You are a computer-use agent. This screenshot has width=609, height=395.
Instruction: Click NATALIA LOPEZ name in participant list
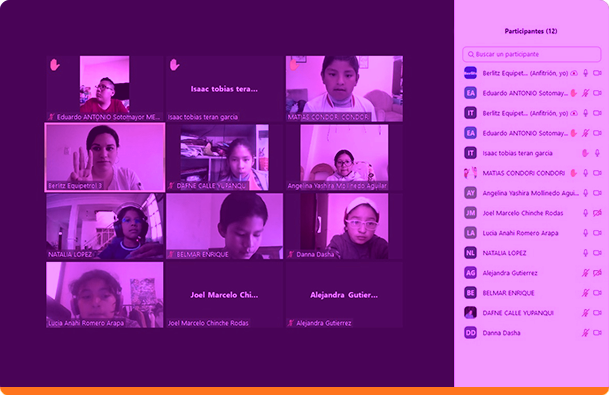504,253
